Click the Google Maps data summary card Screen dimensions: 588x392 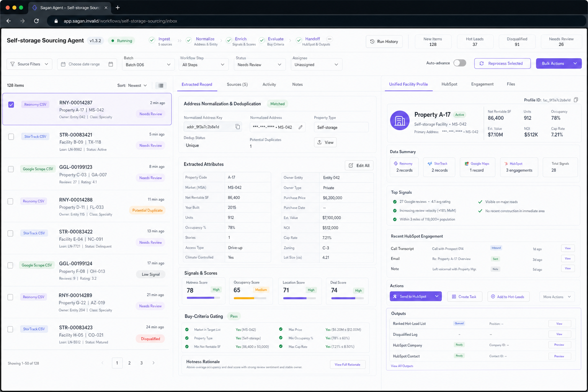(x=477, y=167)
